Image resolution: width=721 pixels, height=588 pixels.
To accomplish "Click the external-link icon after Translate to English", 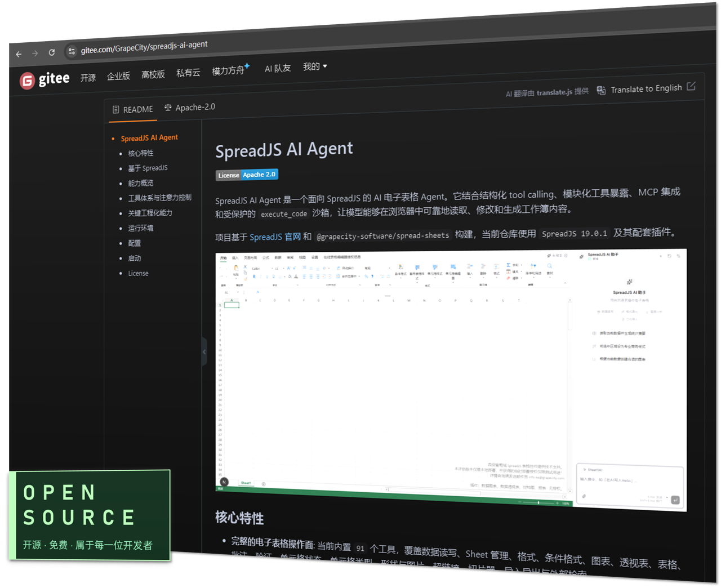I will 691,86.
